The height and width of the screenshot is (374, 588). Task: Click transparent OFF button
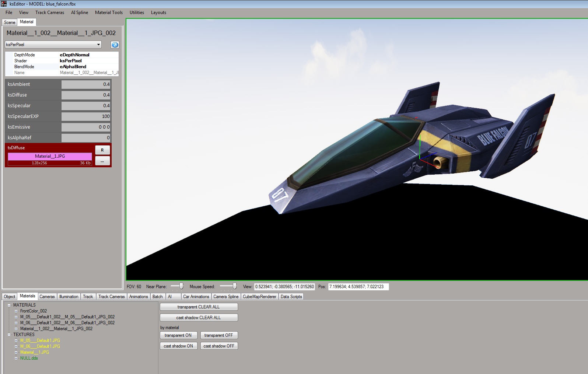click(x=219, y=335)
